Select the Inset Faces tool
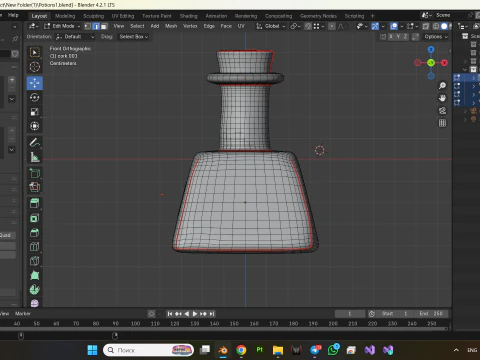 (x=35, y=218)
